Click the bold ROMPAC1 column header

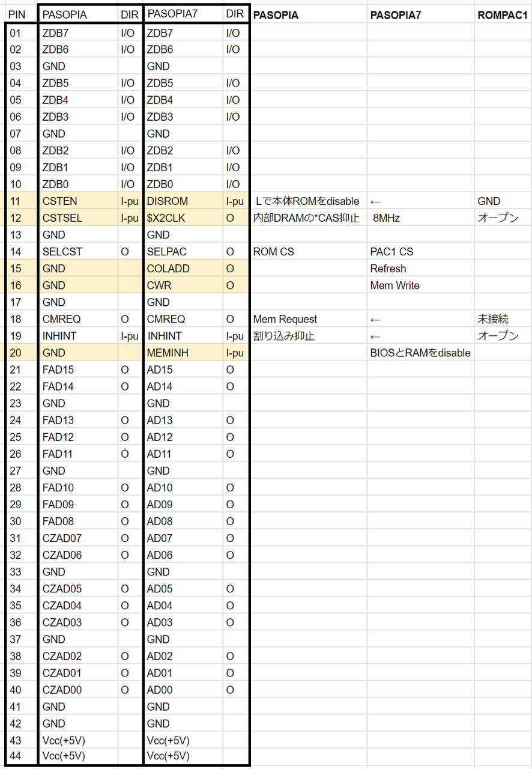[x=503, y=14]
